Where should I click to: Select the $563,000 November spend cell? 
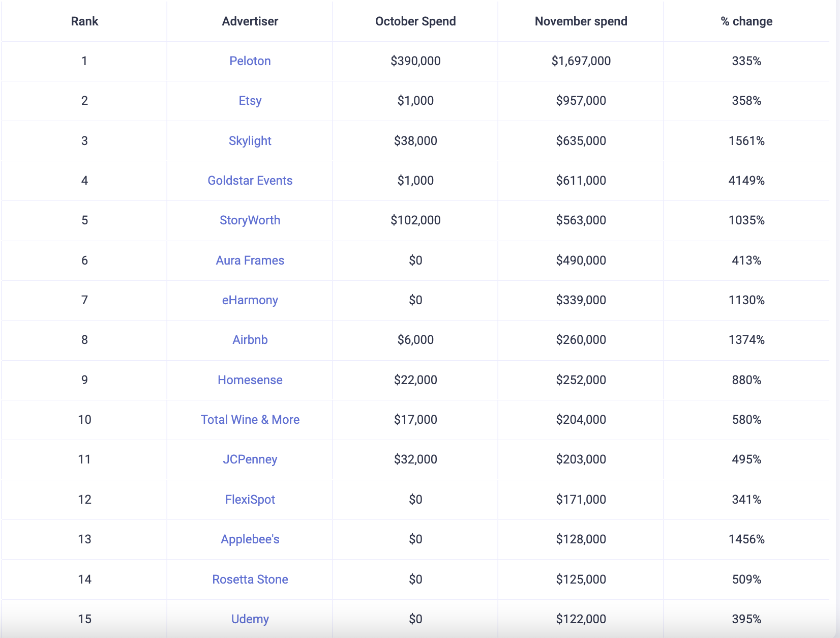[x=581, y=220]
